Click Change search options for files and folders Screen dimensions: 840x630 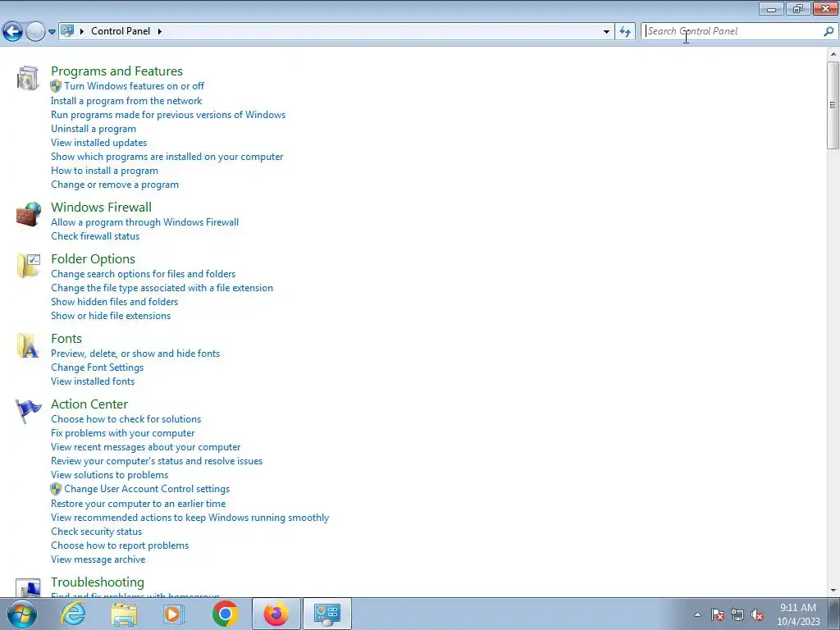(144, 274)
